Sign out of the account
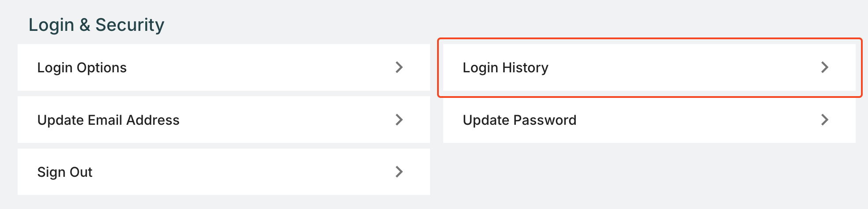The image size is (868, 209). (x=224, y=172)
